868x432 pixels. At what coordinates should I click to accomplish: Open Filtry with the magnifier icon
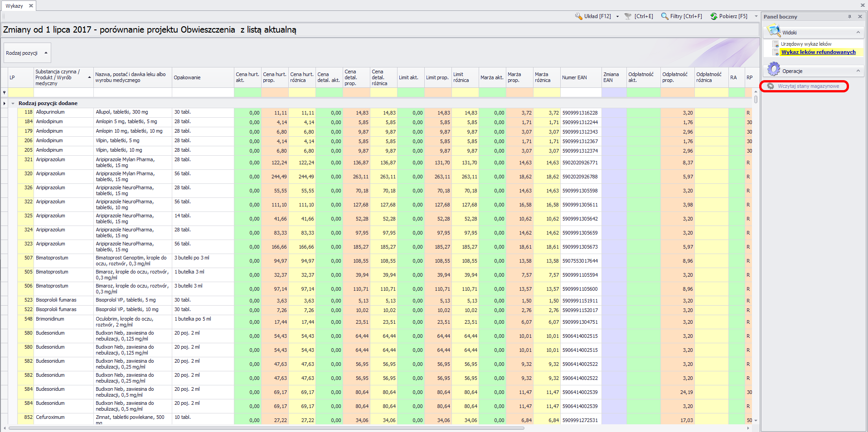click(x=664, y=16)
